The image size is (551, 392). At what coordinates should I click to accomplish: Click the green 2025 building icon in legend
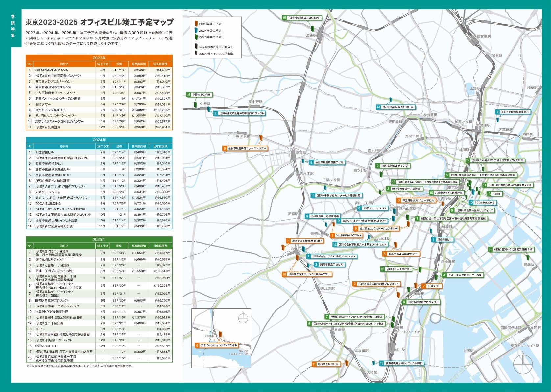pyautogui.click(x=196, y=37)
